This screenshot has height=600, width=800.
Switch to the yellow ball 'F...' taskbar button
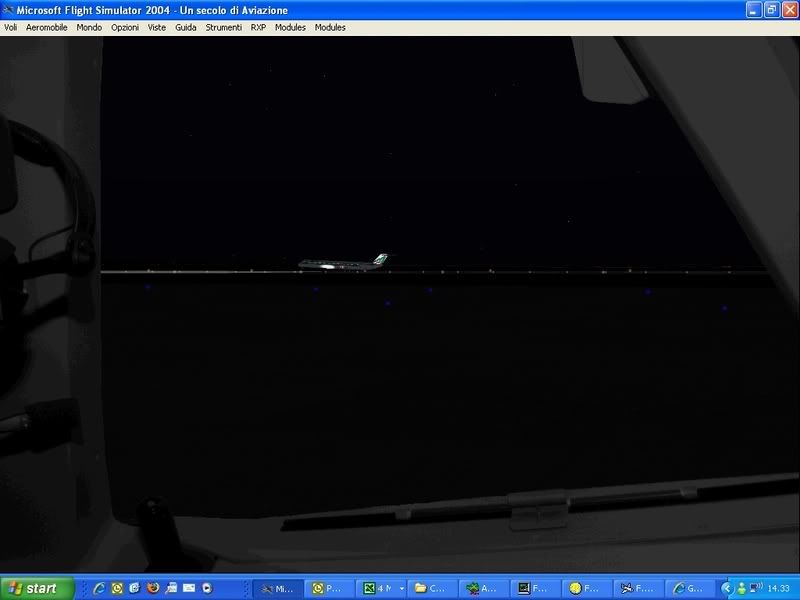[x=586, y=589]
